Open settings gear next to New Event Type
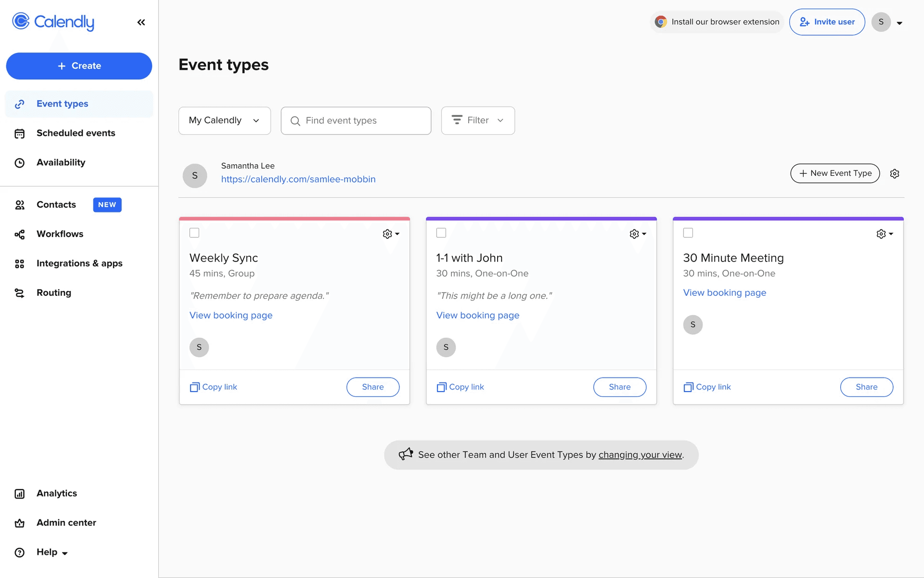Image resolution: width=924 pixels, height=578 pixels. (x=895, y=173)
